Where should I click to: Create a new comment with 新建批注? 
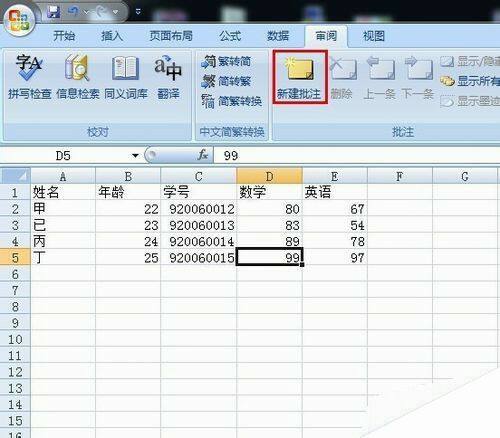(x=300, y=77)
